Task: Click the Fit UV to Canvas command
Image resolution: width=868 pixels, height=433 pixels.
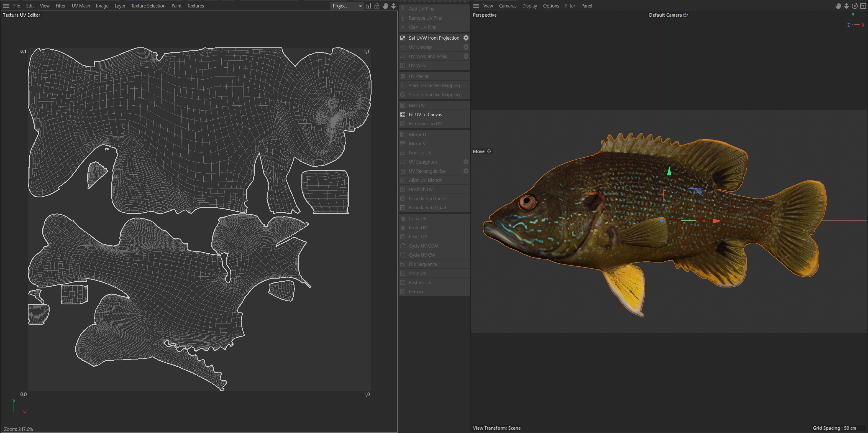Action: tap(425, 115)
